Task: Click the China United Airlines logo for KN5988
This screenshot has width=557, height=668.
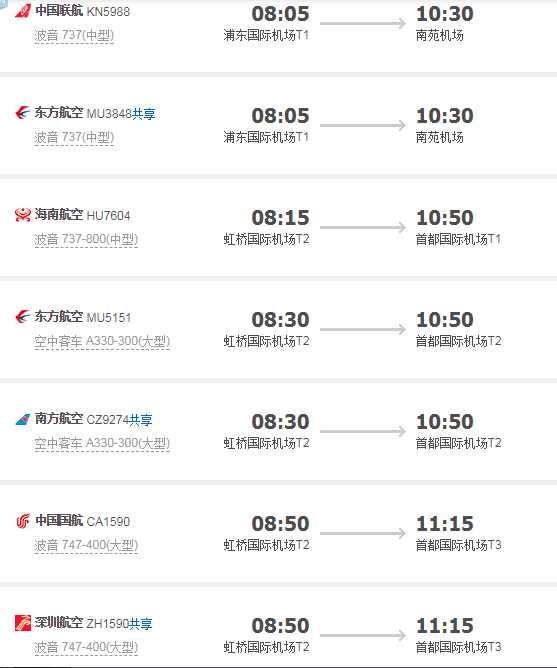Action: click(23, 11)
